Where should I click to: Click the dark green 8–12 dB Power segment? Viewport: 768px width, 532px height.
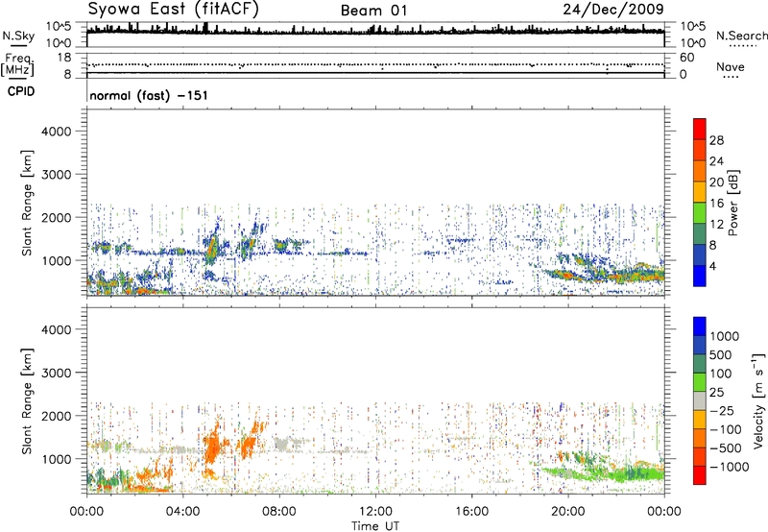tap(700, 233)
